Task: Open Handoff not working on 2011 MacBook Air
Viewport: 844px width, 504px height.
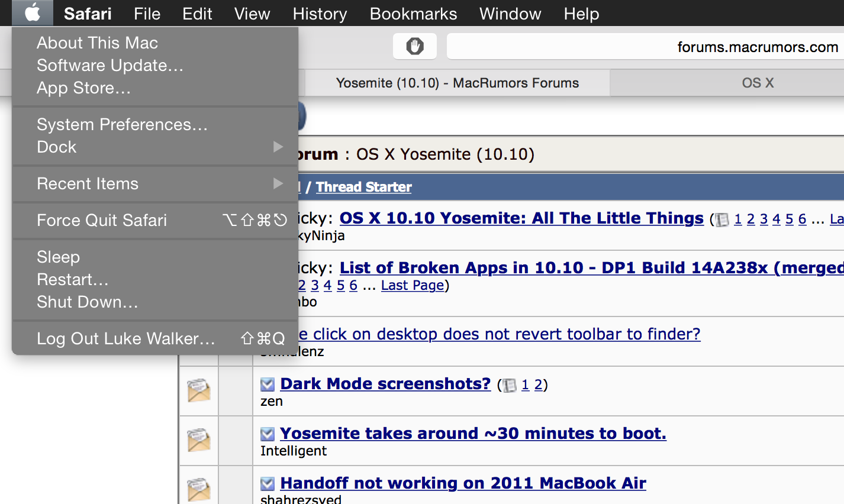Action: click(463, 483)
